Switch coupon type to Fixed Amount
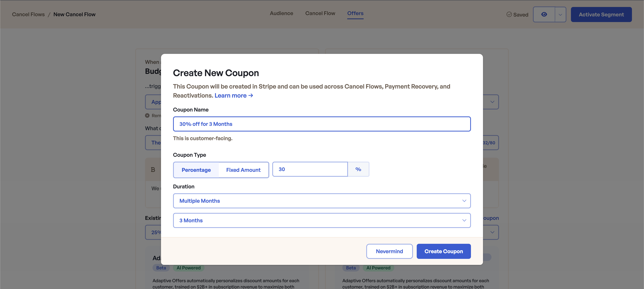The image size is (644, 289). 243,170
